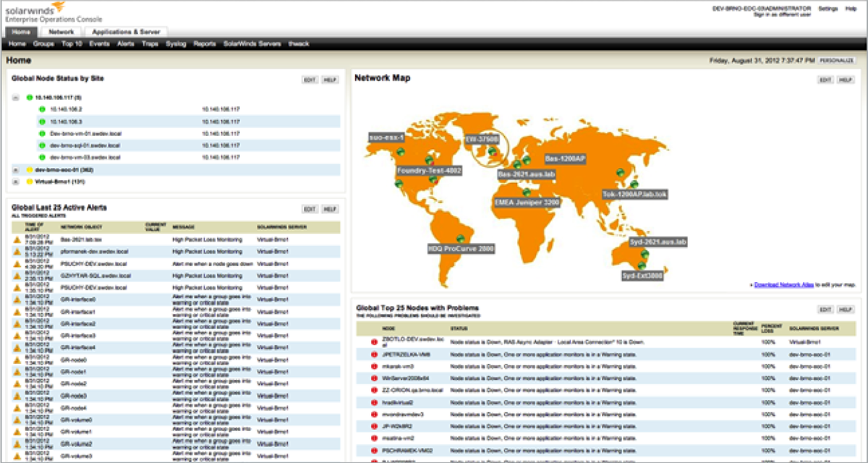
Task: Click warning icon of GR-interface0 alert
Action: pos(18,300)
